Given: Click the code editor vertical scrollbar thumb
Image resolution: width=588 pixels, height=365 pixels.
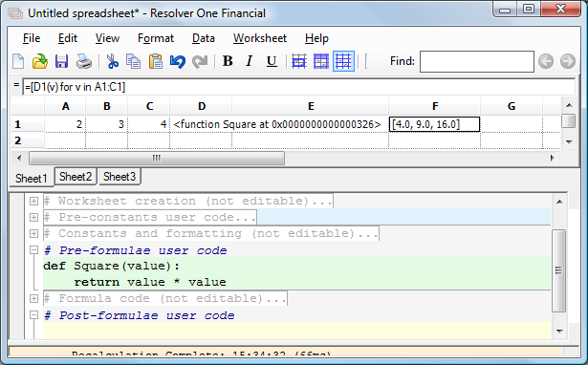Looking at the screenshot, I should coord(559,270).
